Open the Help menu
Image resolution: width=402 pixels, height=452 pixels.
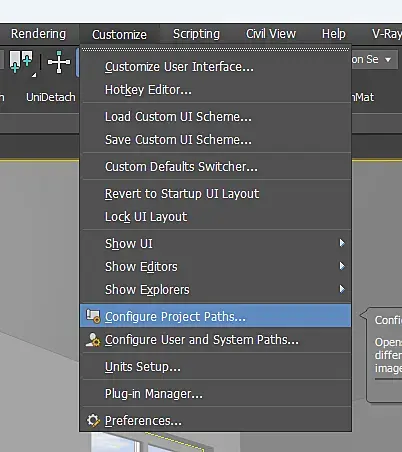point(334,34)
